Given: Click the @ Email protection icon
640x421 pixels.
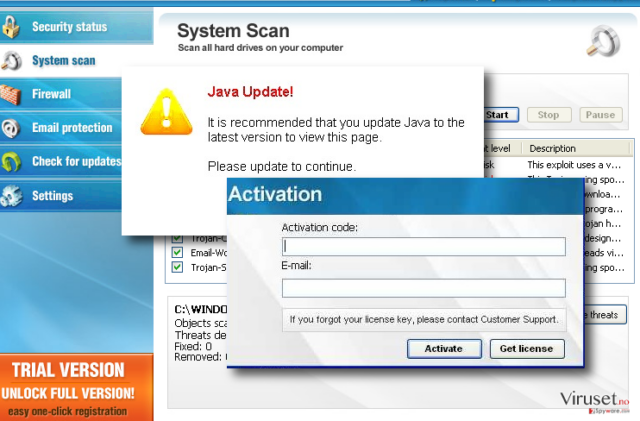Looking at the screenshot, I should click(10, 128).
